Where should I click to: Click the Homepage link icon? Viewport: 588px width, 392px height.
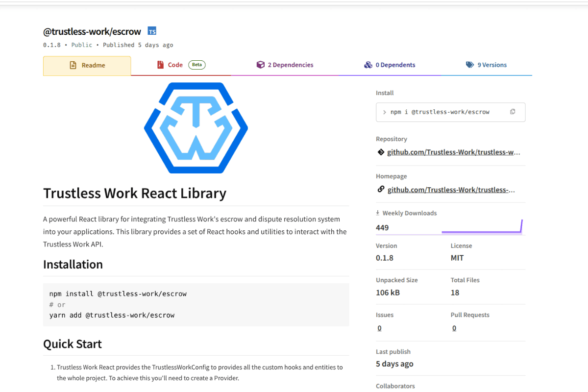(x=381, y=189)
